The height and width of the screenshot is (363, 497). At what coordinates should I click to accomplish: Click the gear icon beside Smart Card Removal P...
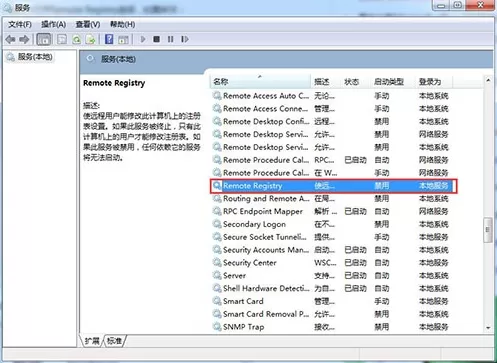coord(217,314)
